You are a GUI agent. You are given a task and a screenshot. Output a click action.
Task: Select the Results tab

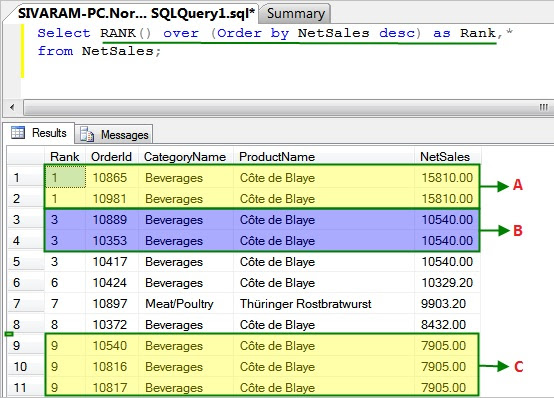[x=40, y=133]
